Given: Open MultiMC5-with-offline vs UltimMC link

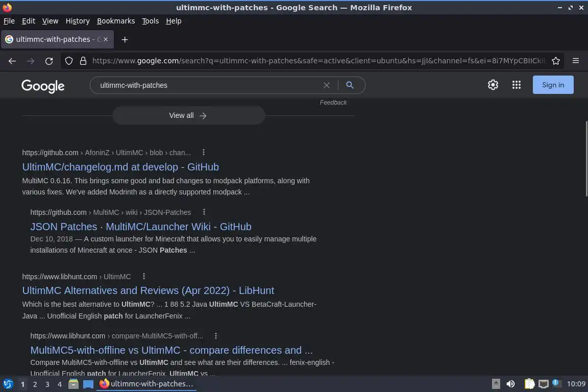Looking at the screenshot, I should coord(171,350).
